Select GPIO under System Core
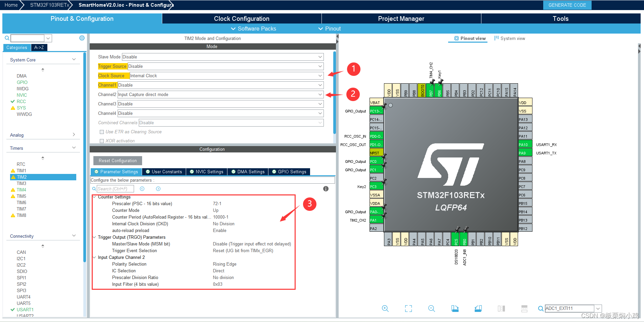 click(22, 82)
